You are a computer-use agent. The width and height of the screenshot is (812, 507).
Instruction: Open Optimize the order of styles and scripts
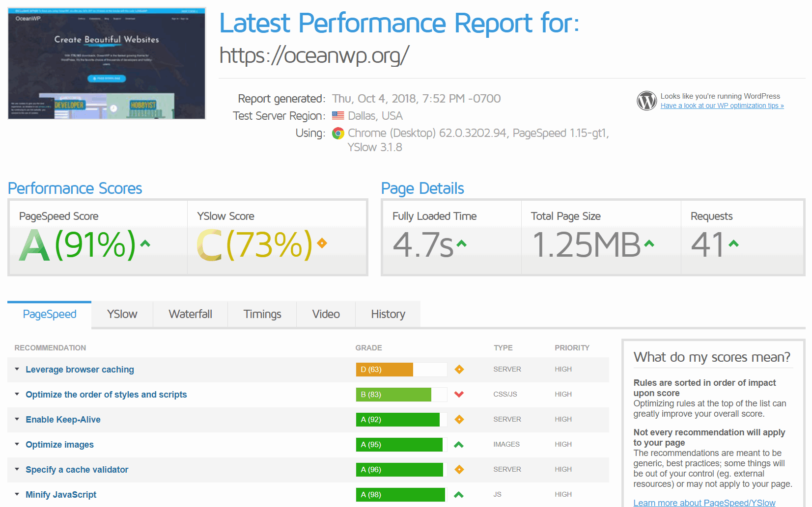point(107,395)
